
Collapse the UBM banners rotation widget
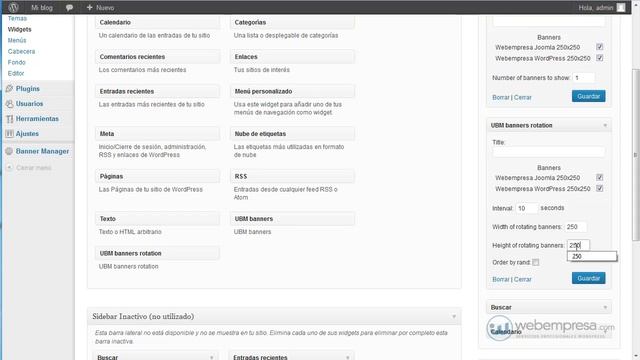coord(605,125)
